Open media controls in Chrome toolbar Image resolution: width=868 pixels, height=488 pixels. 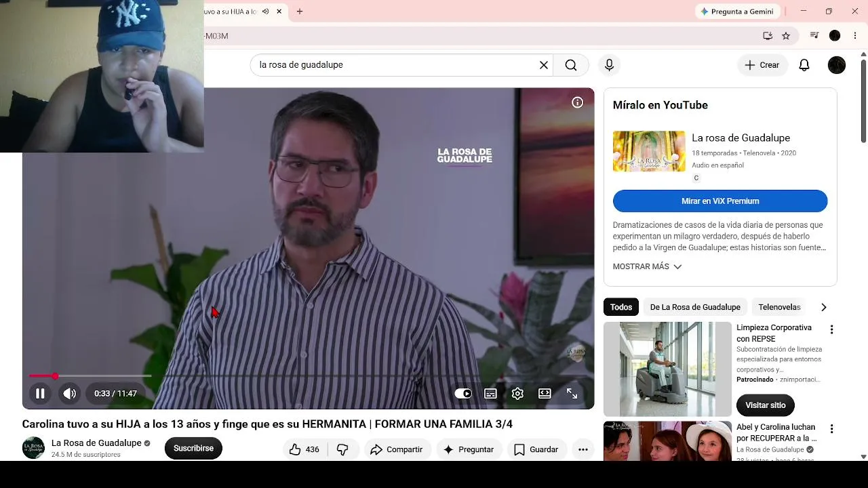pos(814,36)
